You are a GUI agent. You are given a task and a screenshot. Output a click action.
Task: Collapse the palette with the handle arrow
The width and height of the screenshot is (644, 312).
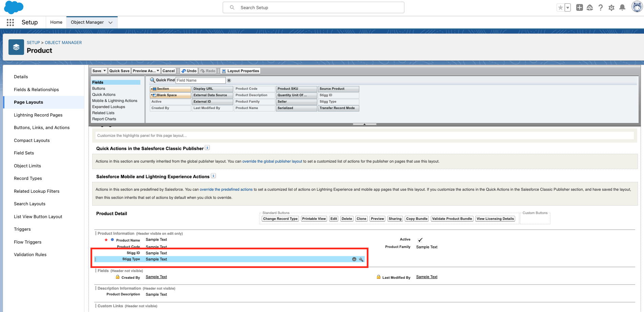coord(364,124)
